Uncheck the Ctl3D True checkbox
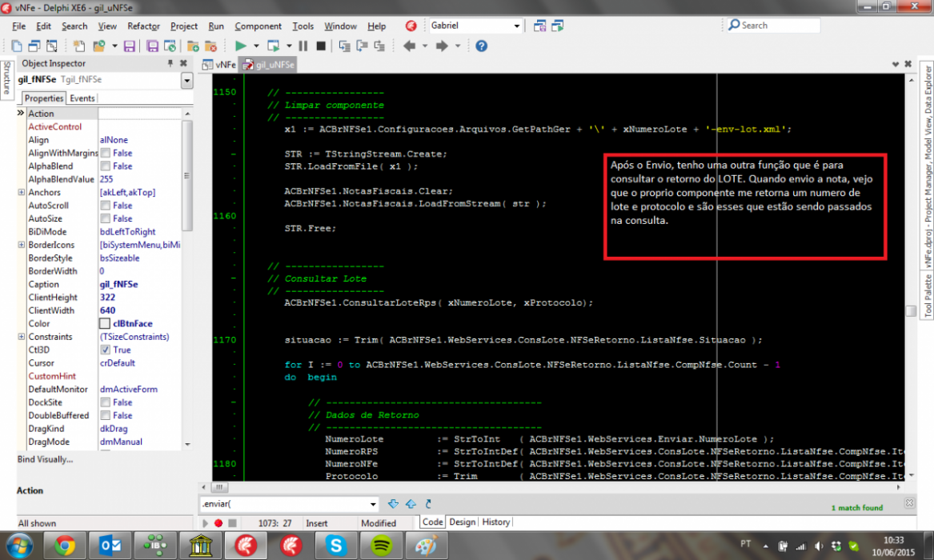Image resolution: width=934 pixels, height=560 pixels. (x=106, y=350)
